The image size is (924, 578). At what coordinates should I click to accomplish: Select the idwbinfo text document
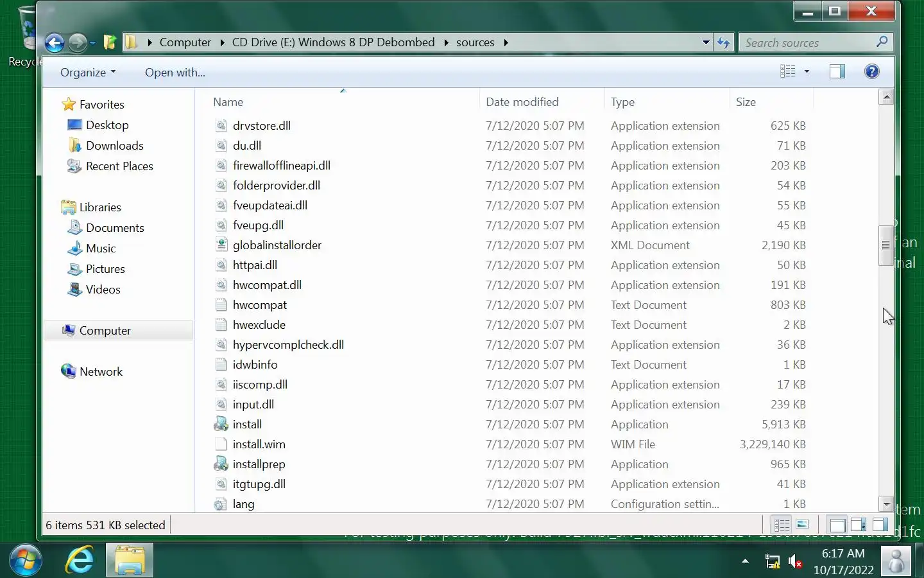tap(255, 364)
